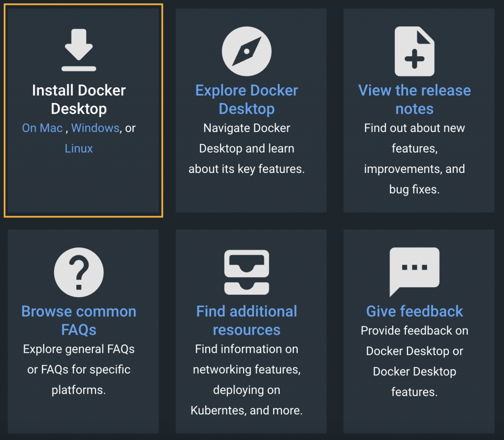Open the Windows install link
Viewport: 504px width, 440px height.
pos(95,128)
